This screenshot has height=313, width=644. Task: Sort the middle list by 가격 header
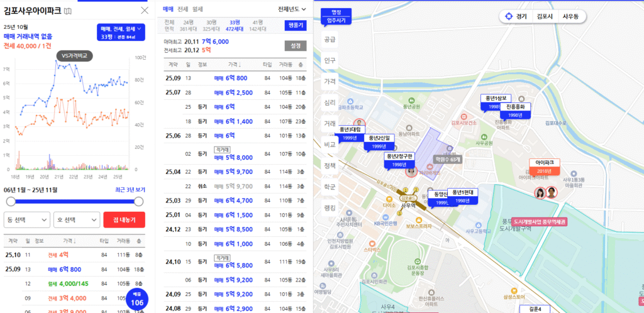(235, 65)
